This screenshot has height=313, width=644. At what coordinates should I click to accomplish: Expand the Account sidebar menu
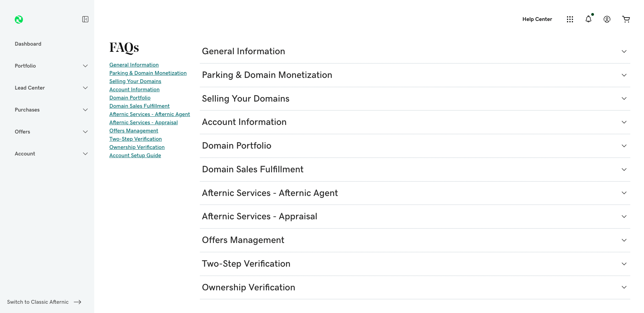(85, 153)
